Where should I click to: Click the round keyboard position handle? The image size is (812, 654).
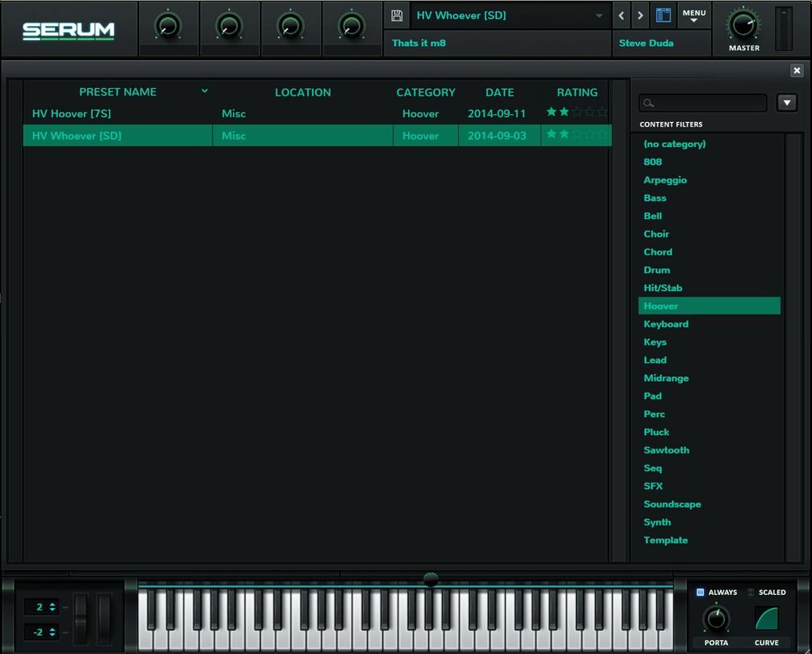point(431,579)
